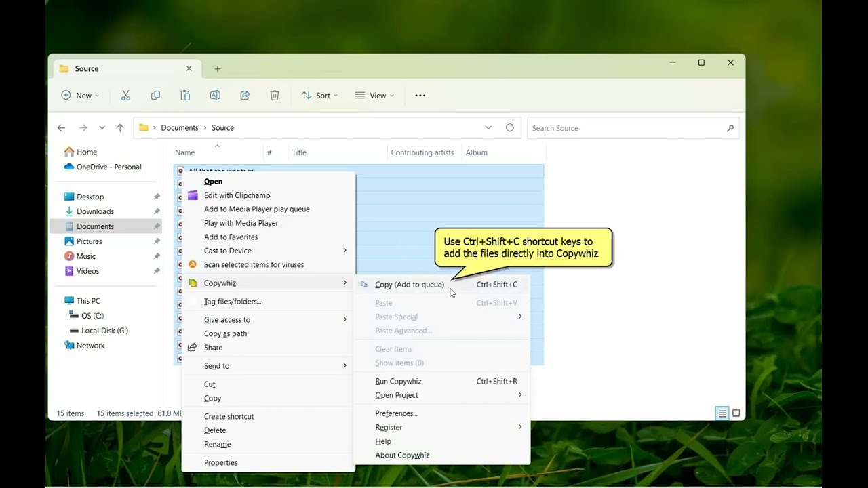
Task: Open the New dropdown menu
Action: 80,96
